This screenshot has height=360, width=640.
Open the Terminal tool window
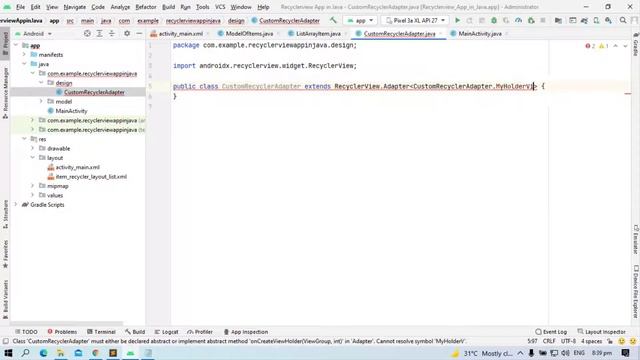(x=101, y=332)
